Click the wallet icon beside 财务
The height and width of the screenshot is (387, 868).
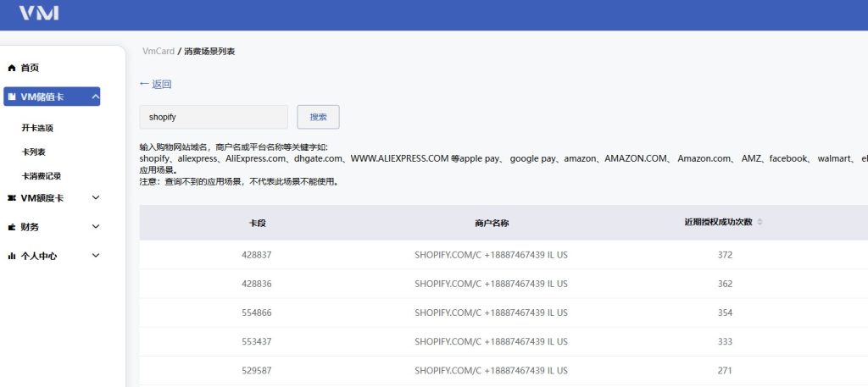(12, 227)
